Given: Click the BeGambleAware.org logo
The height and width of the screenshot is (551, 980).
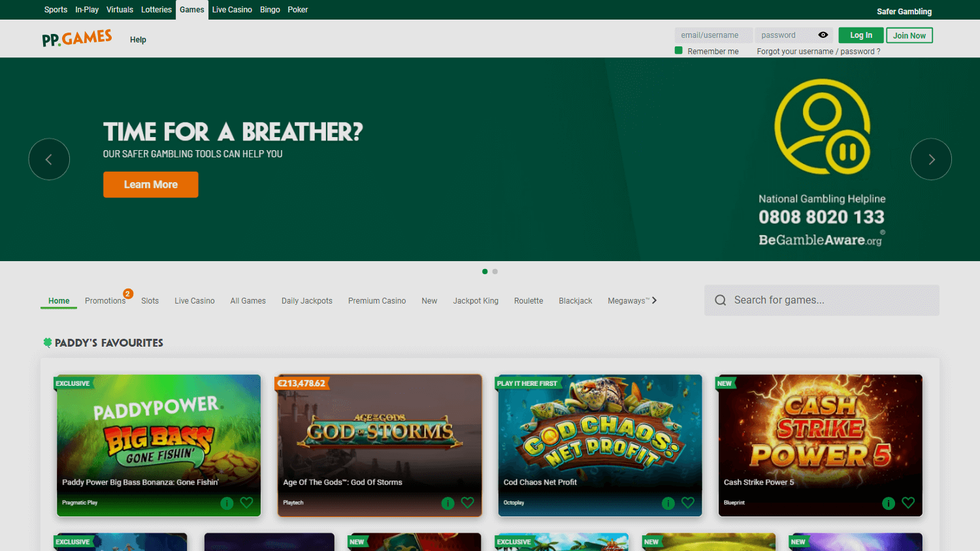Looking at the screenshot, I should [x=821, y=240].
